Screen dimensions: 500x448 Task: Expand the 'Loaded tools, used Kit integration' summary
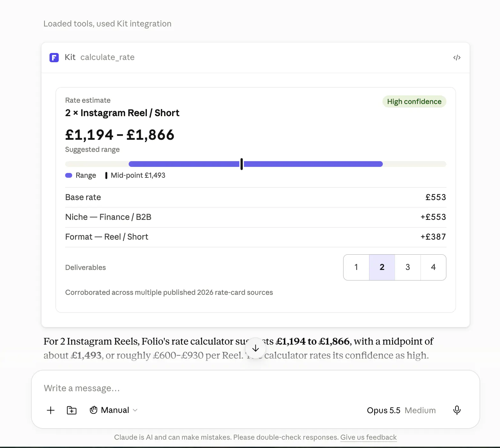click(107, 24)
